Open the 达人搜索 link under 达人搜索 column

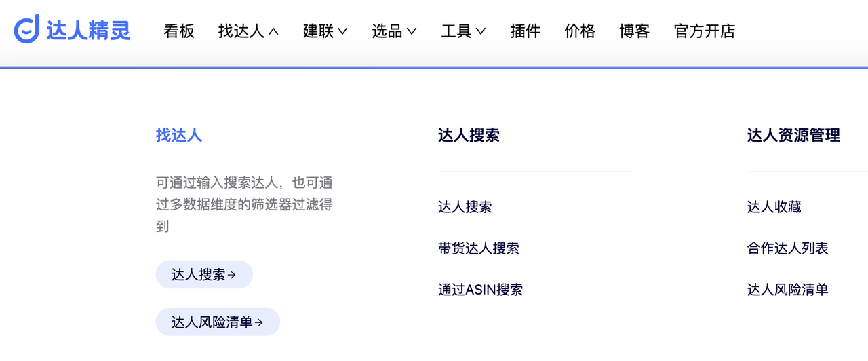click(465, 207)
